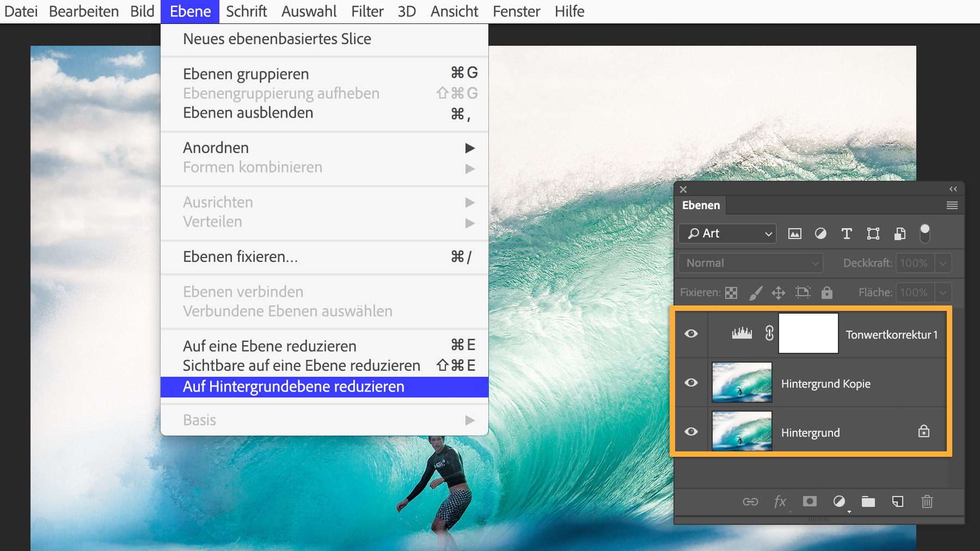This screenshot has width=980, height=551.
Task: Click lock transparent pixels icon
Action: [731, 293]
